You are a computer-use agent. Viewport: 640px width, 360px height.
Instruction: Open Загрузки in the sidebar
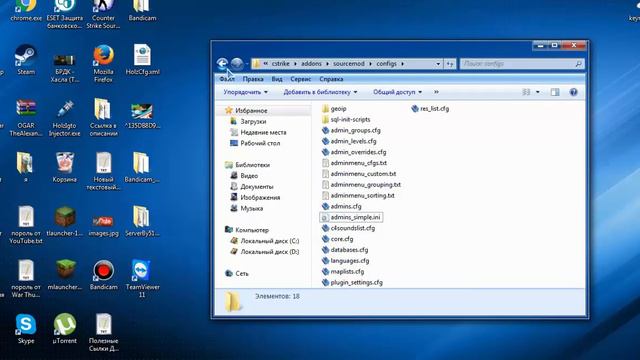[253, 122]
